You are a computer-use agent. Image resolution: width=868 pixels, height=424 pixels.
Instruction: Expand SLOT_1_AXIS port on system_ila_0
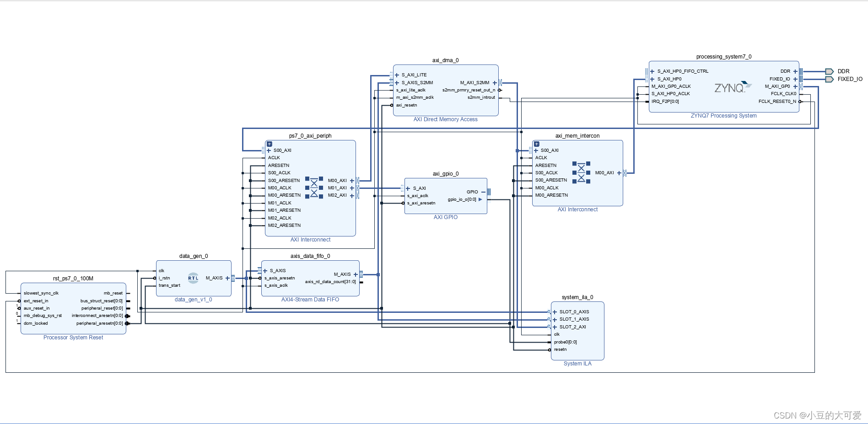pyautogui.click(x=555, y=320)
